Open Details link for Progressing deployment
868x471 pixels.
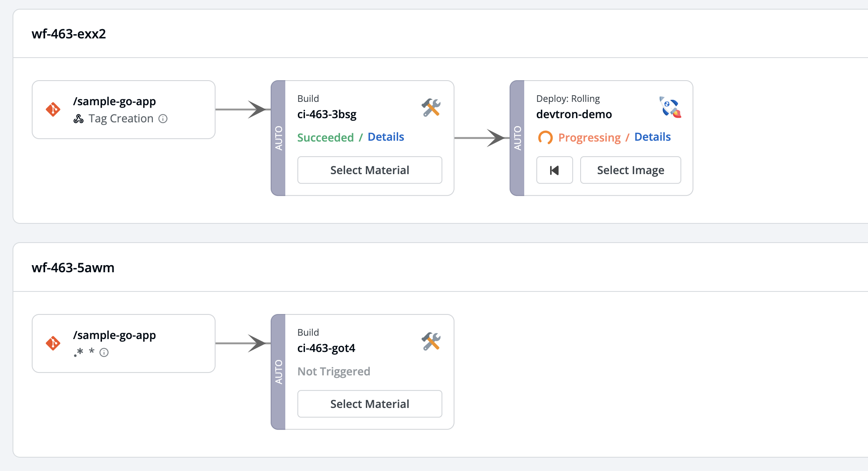[652, 137]
